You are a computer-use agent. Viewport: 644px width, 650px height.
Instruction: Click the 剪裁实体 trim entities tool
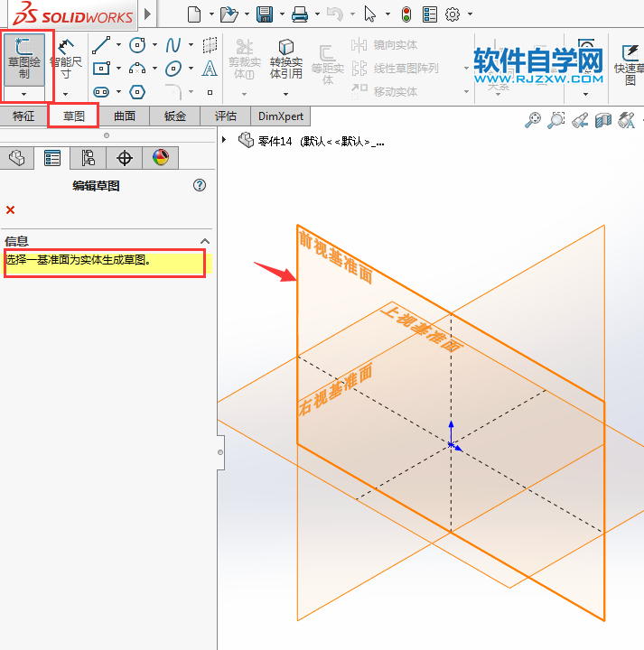pyautogui.click(x=245, y=59)
